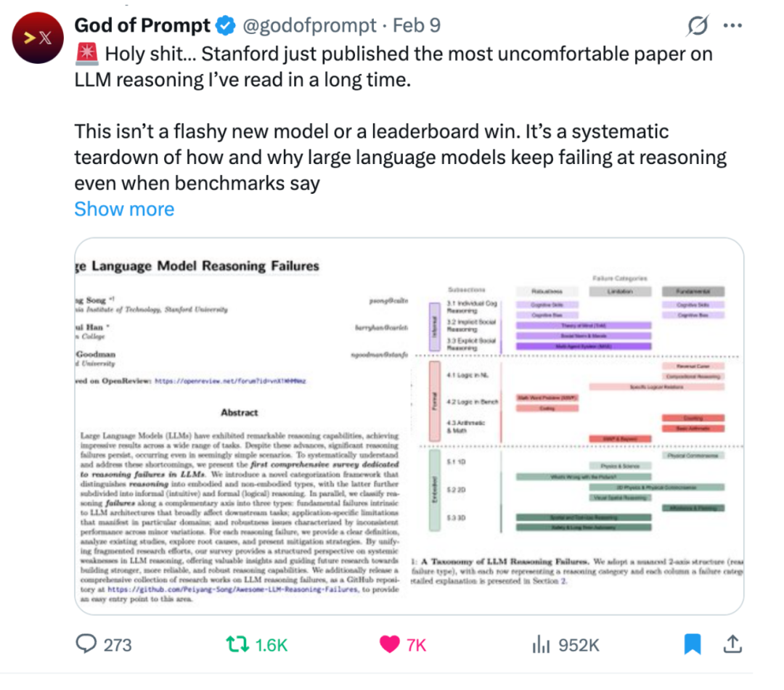The width and height of the screenshot is (784, 690).
Task: Click the God of Prompt display name
Action: (142, 26)
